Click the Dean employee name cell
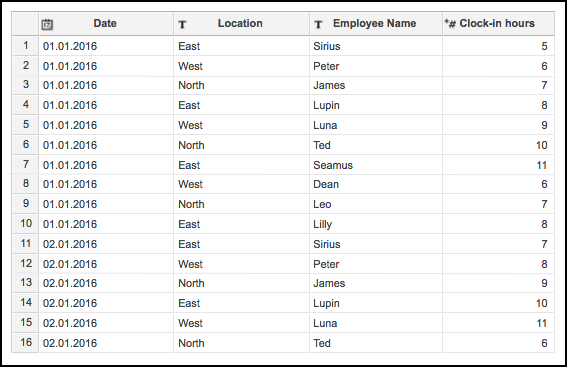The width and height of the screenshot is (567, 367). pos(376,184)
